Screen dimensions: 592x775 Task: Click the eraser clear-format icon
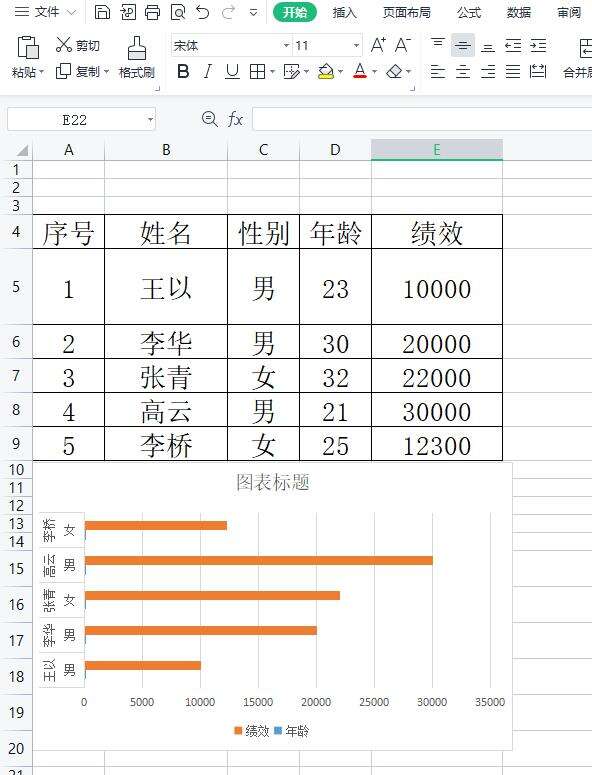(x=394, y=72)
